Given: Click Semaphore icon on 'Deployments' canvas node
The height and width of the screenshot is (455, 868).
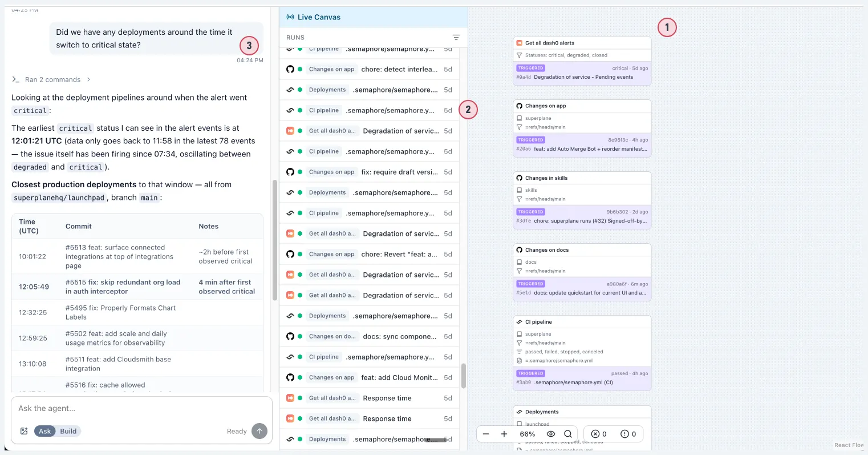Looking at the screenshot, I should pos(520,412).
